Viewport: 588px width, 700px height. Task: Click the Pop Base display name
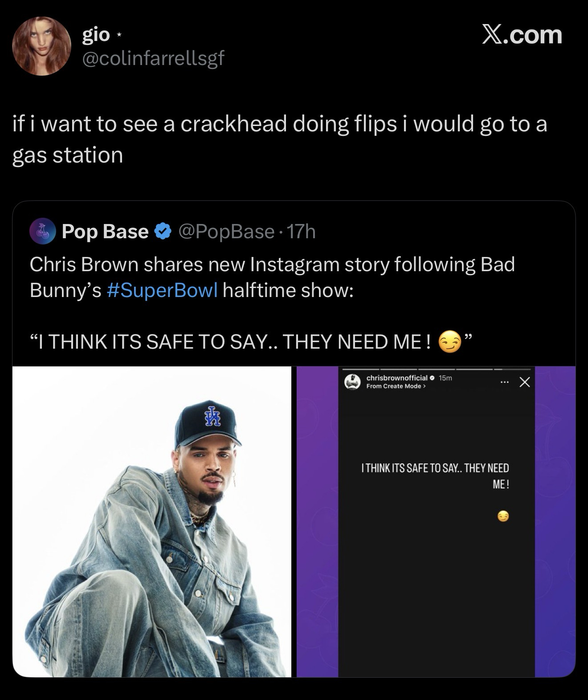pyautogui.click(x=105, y=232)
